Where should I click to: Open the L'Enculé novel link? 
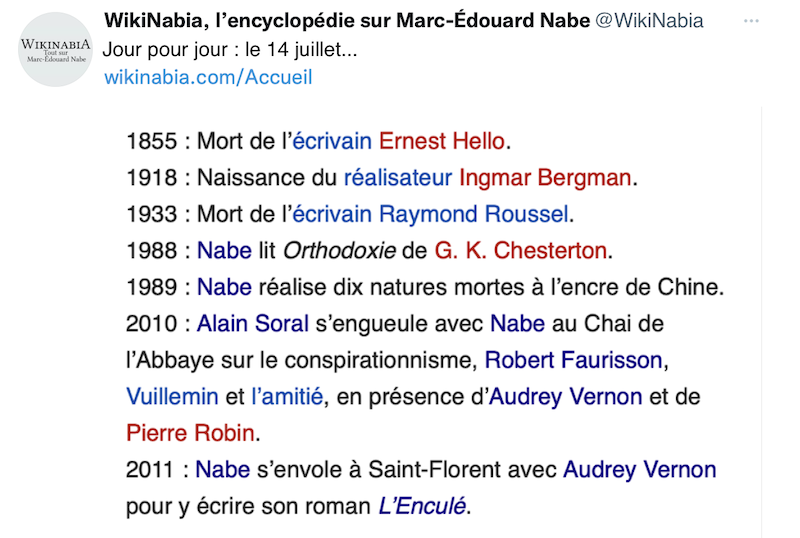coord(422,506)
